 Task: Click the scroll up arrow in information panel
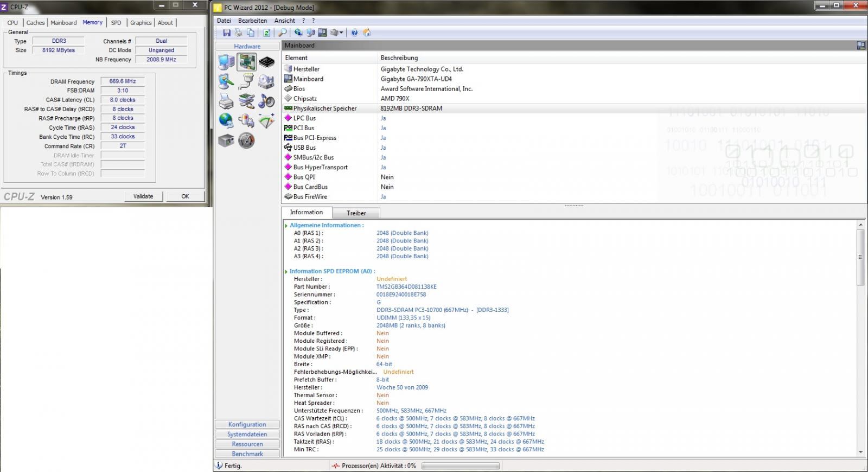tap(860, 225)
